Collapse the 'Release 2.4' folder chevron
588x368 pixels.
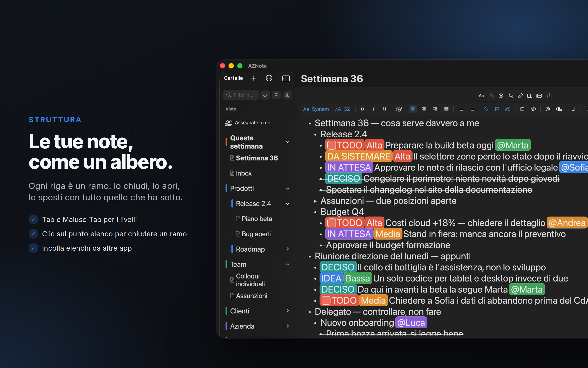tap(287, 203)
